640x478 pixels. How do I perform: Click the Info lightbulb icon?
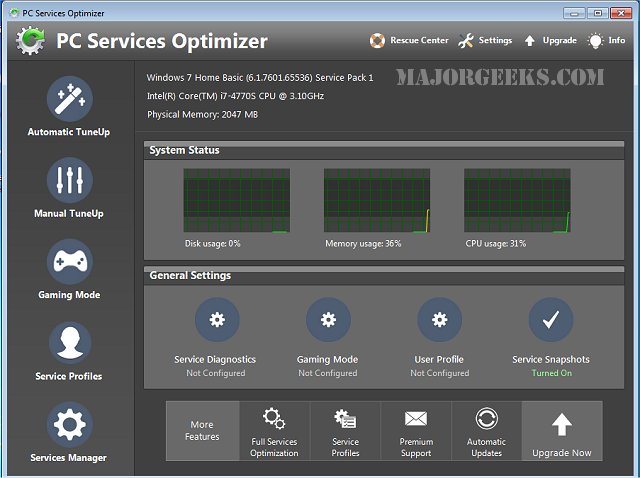(595, 40)
